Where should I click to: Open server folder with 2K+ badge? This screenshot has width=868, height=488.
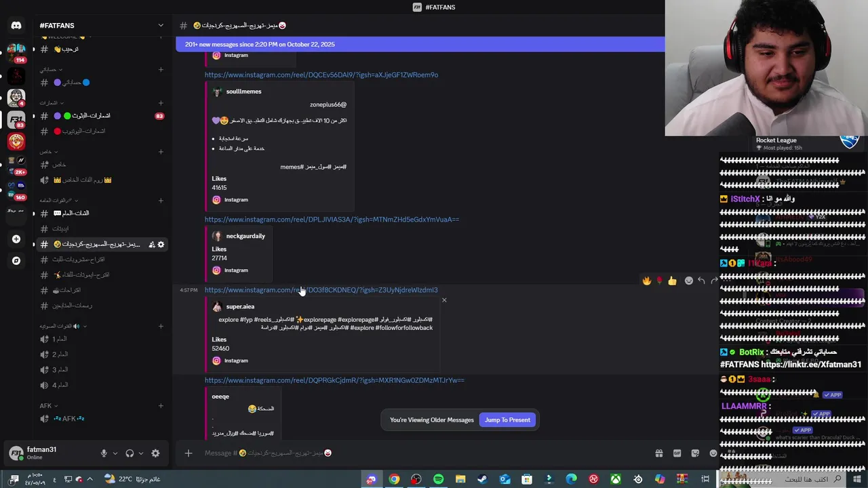[16, 165]
